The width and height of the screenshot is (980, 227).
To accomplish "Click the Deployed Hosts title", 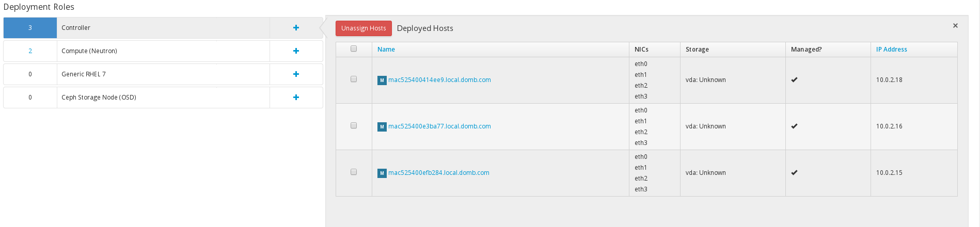I will tap(425, 28).
